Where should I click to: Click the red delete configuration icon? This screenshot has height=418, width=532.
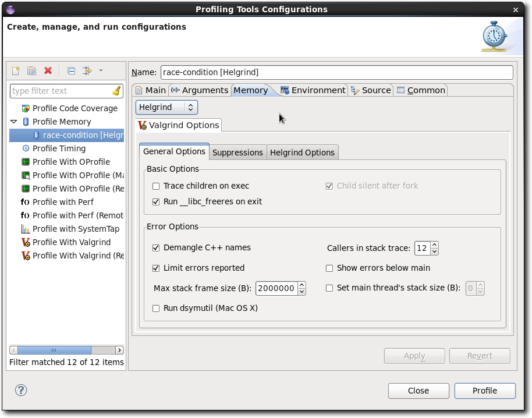coord(48,70)
